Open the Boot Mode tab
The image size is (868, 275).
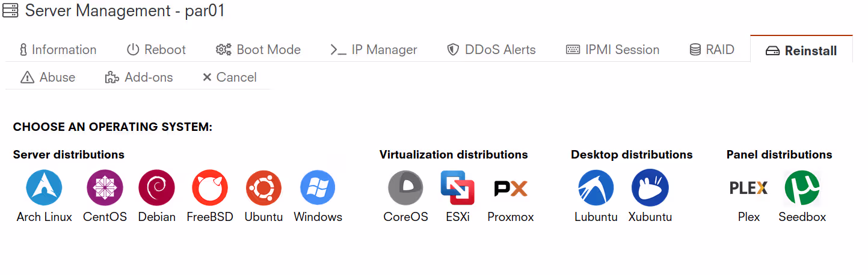coord(259,50)
